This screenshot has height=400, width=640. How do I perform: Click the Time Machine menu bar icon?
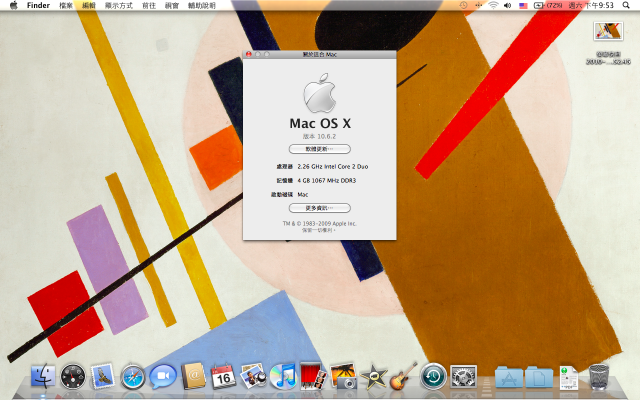(x=463, y=5)
